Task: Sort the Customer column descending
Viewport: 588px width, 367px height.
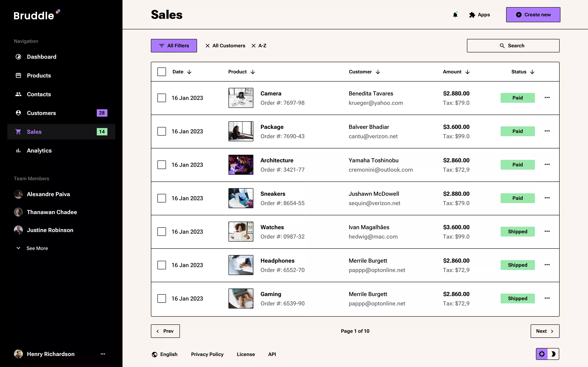Action: tap(378, 72)
